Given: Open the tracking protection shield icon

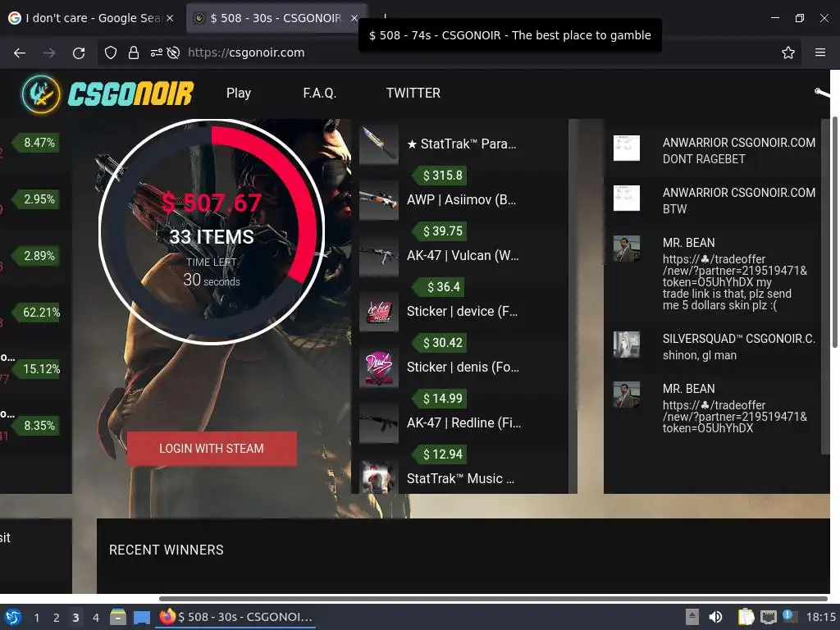Looking at the screenshot, I should coord(111,52).
